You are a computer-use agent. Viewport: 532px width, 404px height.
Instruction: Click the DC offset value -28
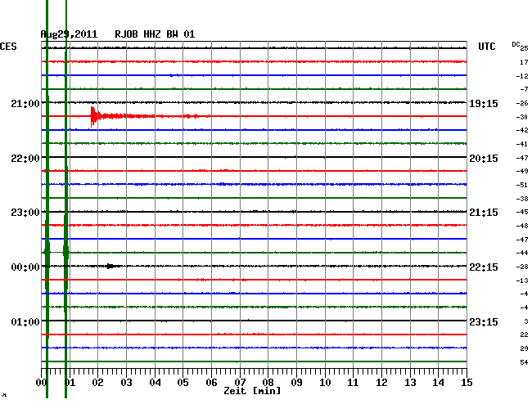pos(522,267)
